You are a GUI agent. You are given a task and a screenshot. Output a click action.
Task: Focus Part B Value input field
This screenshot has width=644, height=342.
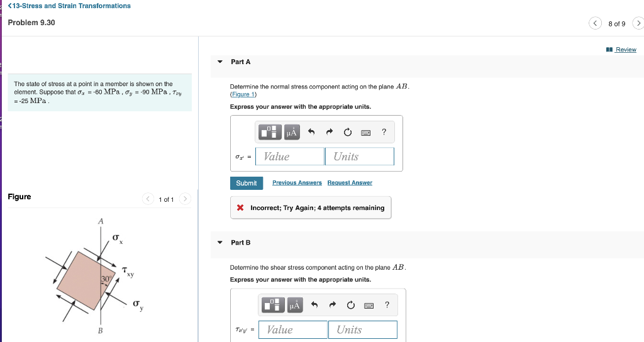pyautogui.click(x=293, y=329)
